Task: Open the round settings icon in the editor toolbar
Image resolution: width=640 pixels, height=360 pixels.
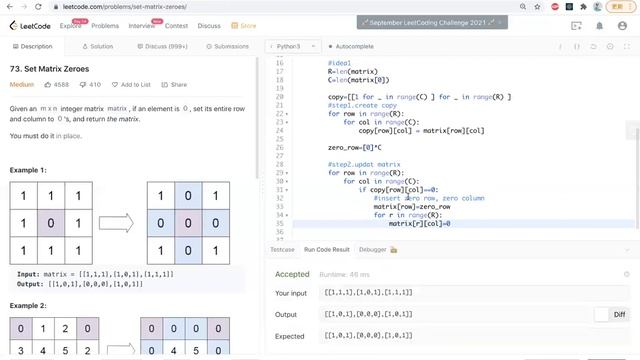Action: tap(610, 47)
